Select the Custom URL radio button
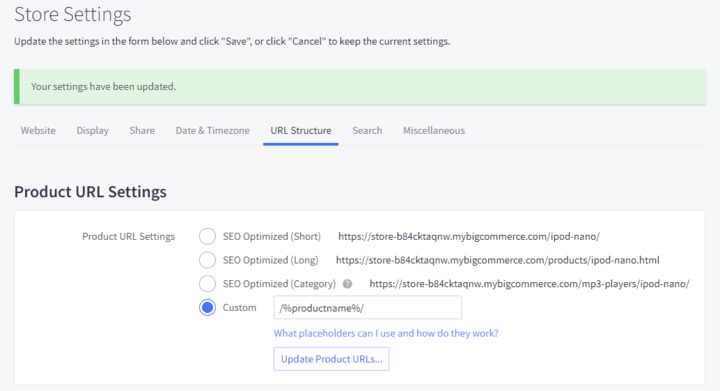 [207, 307]
